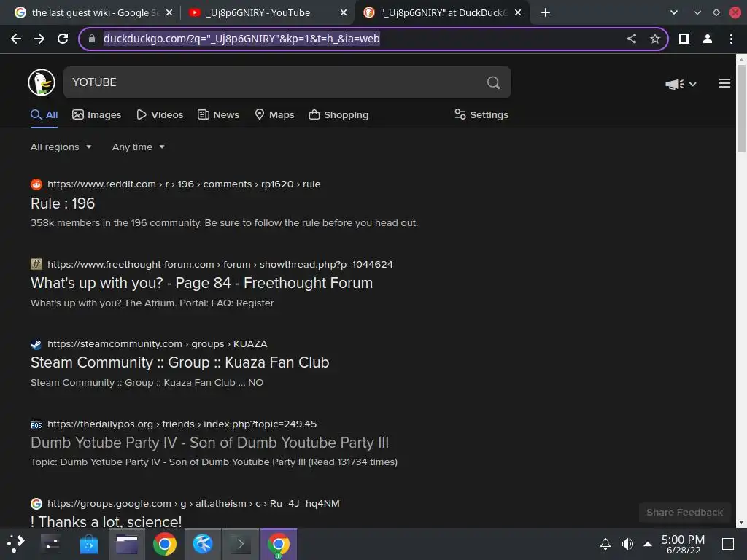The width and height of the screenshot is (747, 560).
Task: Select the All results tab
Action: tap(44, 114)
